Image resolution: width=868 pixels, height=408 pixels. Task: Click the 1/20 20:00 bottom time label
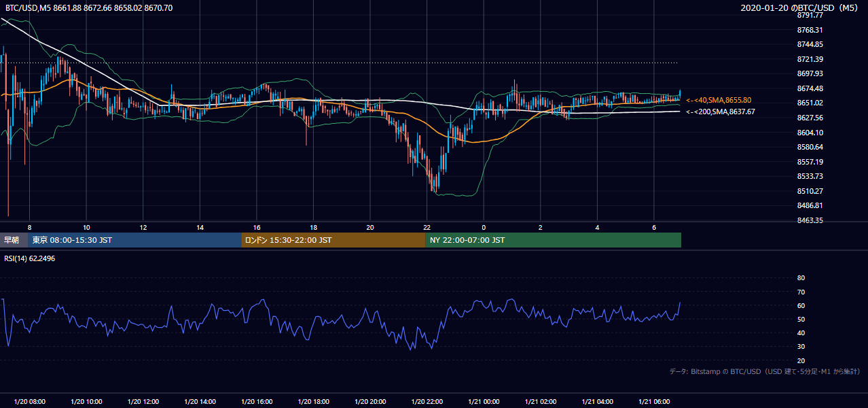tap(370, 402)
